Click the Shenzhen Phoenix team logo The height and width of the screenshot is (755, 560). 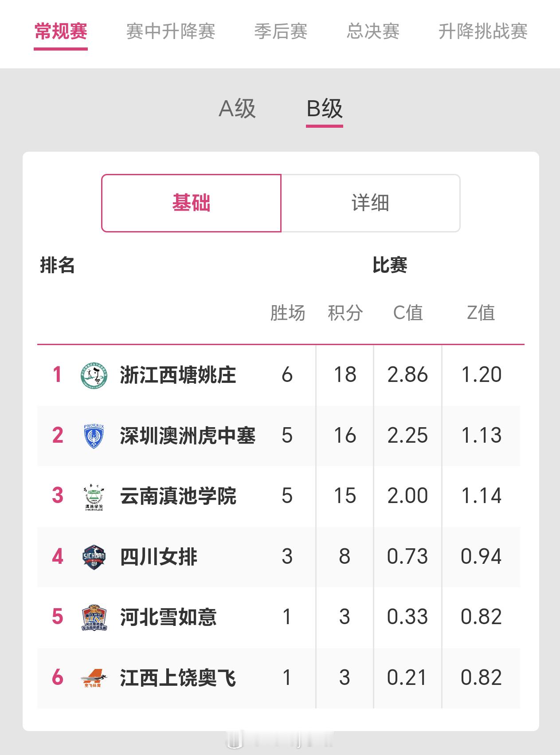tap(94, 436)
